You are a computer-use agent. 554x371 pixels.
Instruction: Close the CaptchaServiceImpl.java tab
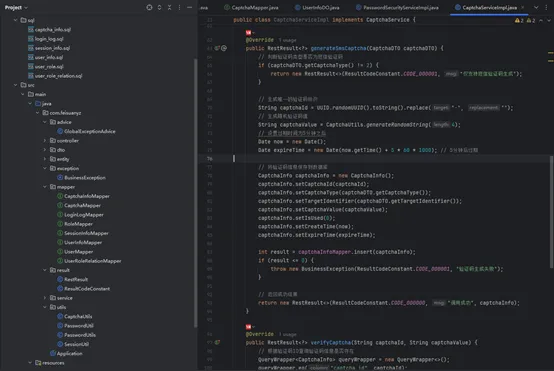click(522, 7)
